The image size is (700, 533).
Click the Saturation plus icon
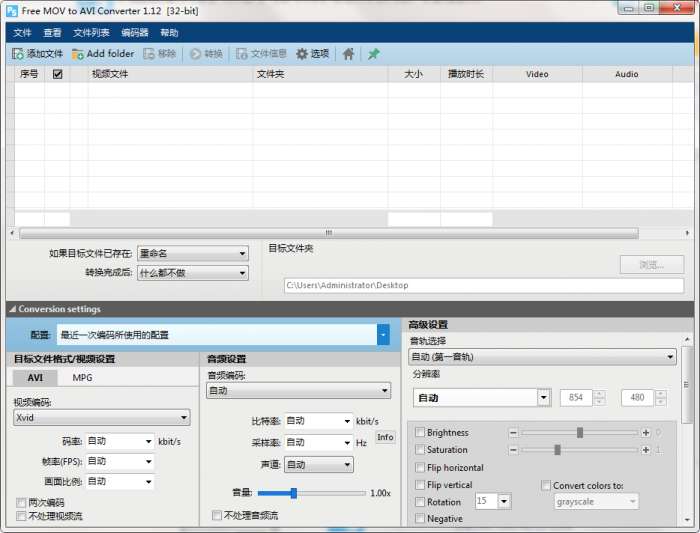(x=646, y=450)
